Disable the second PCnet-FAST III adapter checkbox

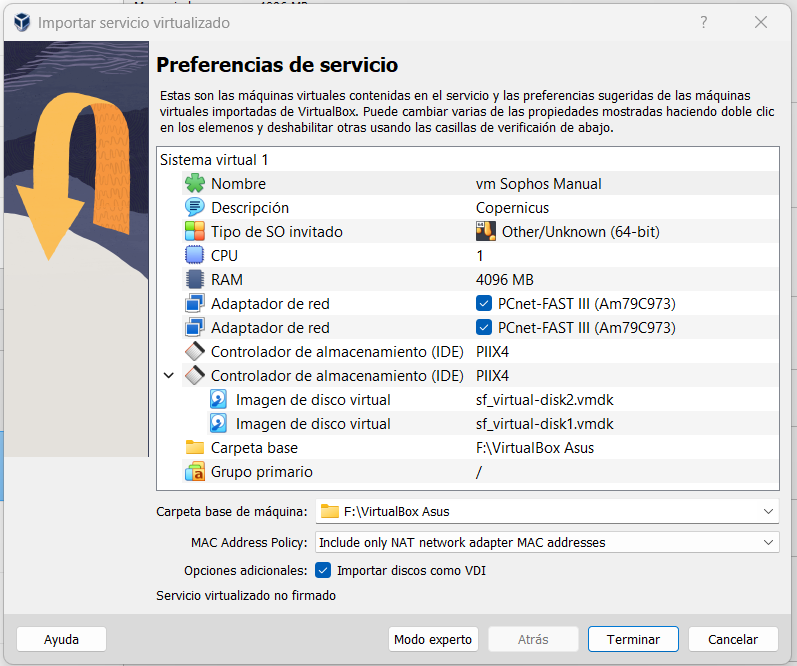[484, 328]
